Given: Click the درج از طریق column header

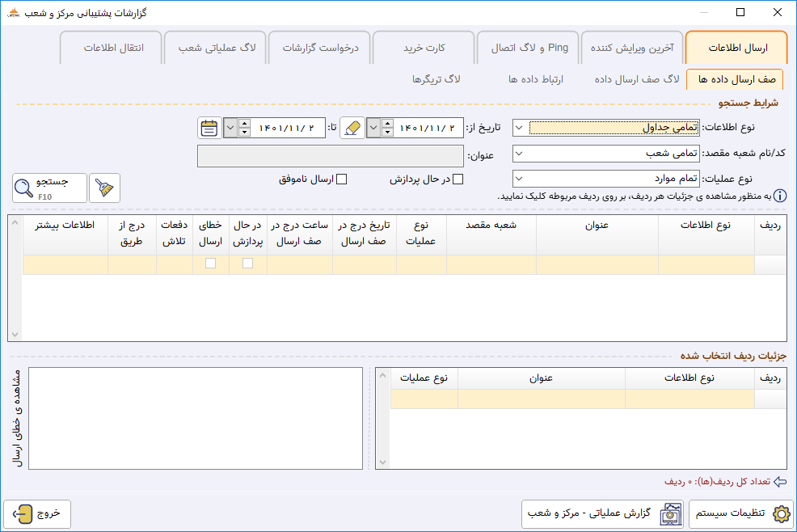Looking at the screenshot, I should 132,235.
